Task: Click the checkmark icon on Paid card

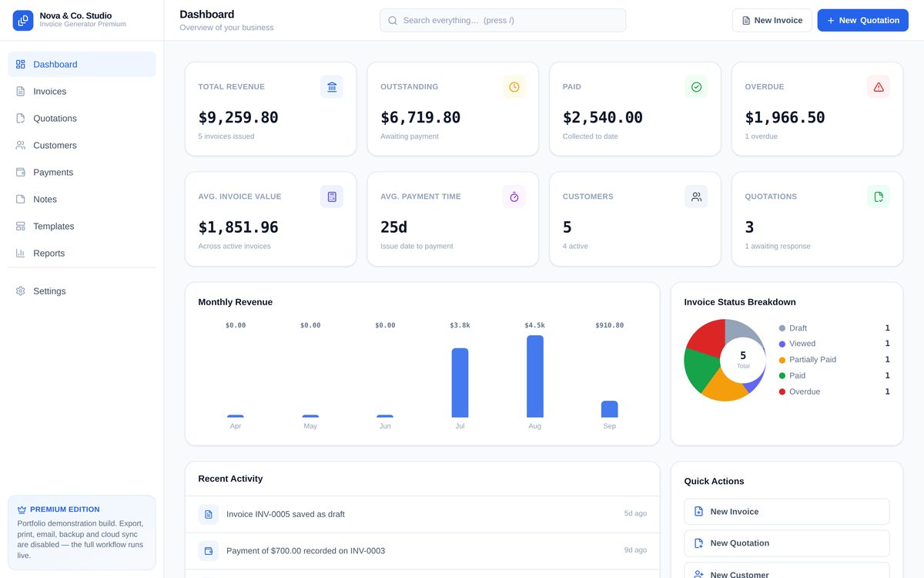Action: click(696, 87)
